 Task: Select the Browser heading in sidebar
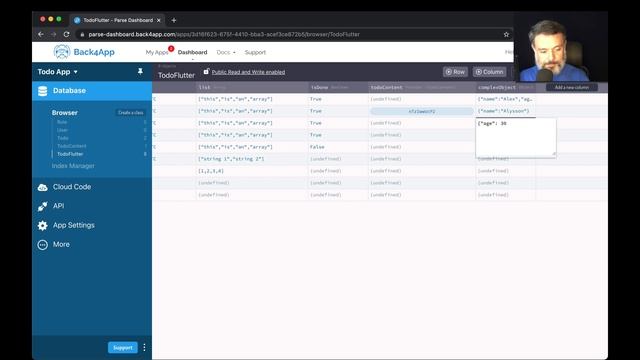pos(64,113)
